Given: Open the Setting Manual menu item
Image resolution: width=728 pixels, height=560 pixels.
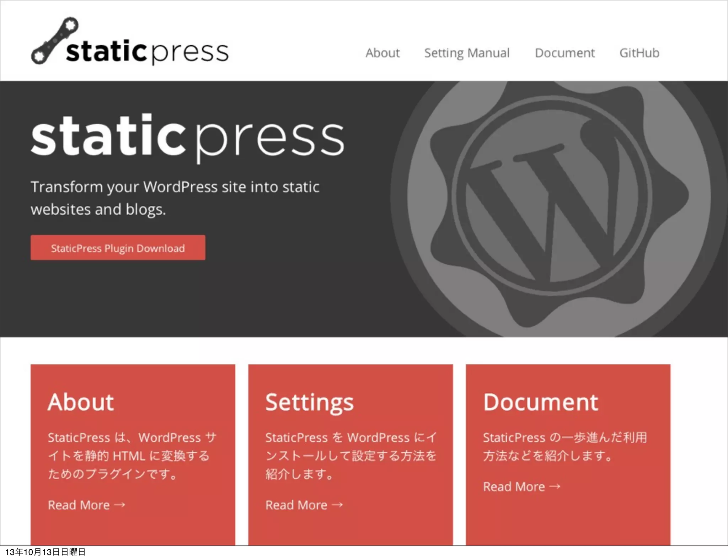Looking at the screenshot, I should pos(467,53).
